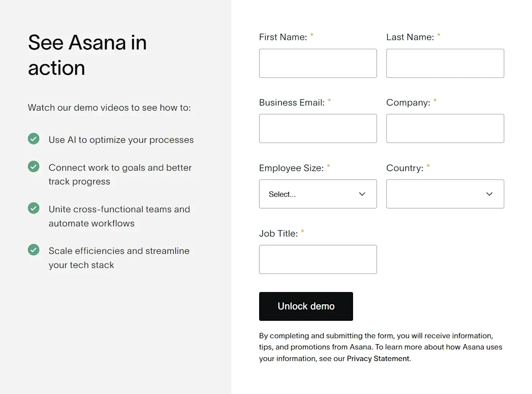Click the 'First Name:' label
Screen dimensions: 532x394
pyautogui.click(x=283, y=37)
